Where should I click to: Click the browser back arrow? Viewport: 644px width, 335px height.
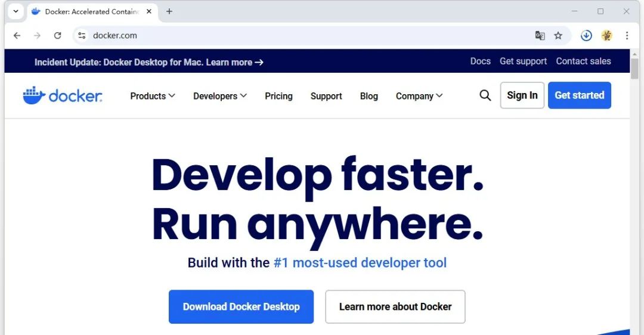(x=17, y=36)
